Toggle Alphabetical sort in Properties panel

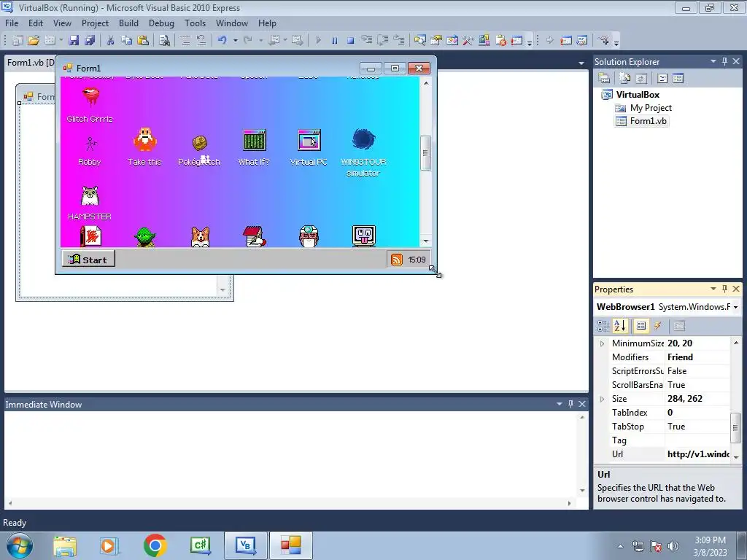pos(620,326)
